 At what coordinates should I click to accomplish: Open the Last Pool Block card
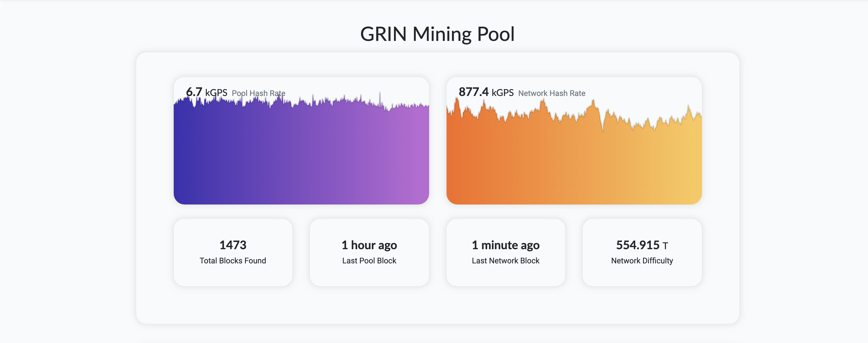click(x=369, y=252)
